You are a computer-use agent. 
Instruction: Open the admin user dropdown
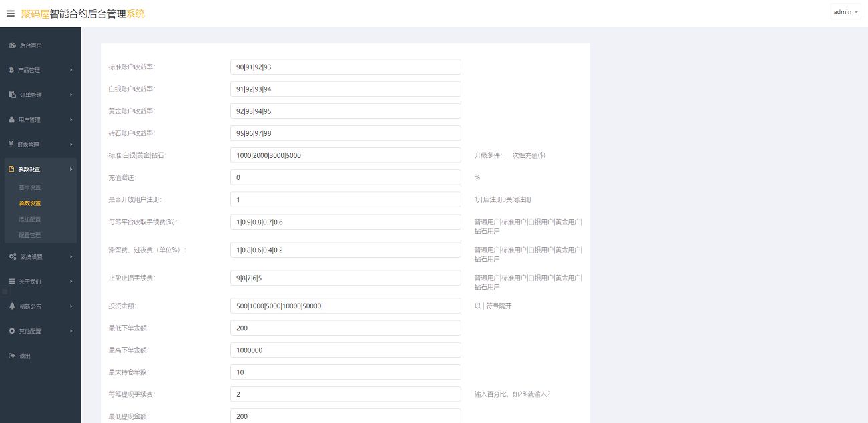(845, 12)
